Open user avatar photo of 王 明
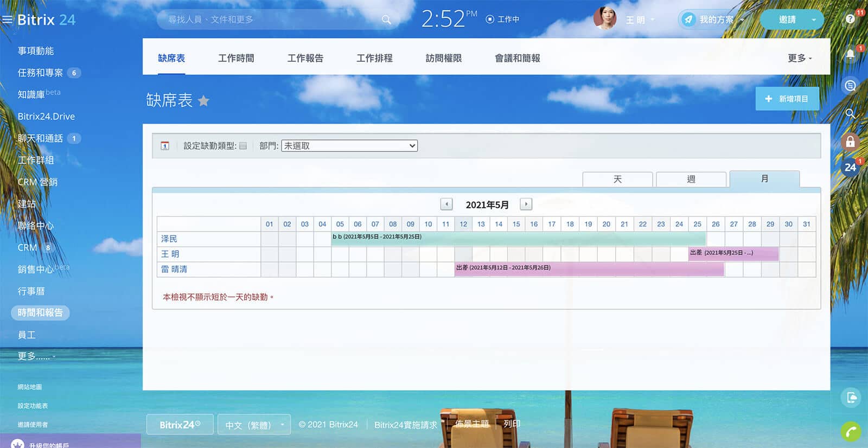The width and height of the screenshot is (868, 448). (x=605, y=18)
